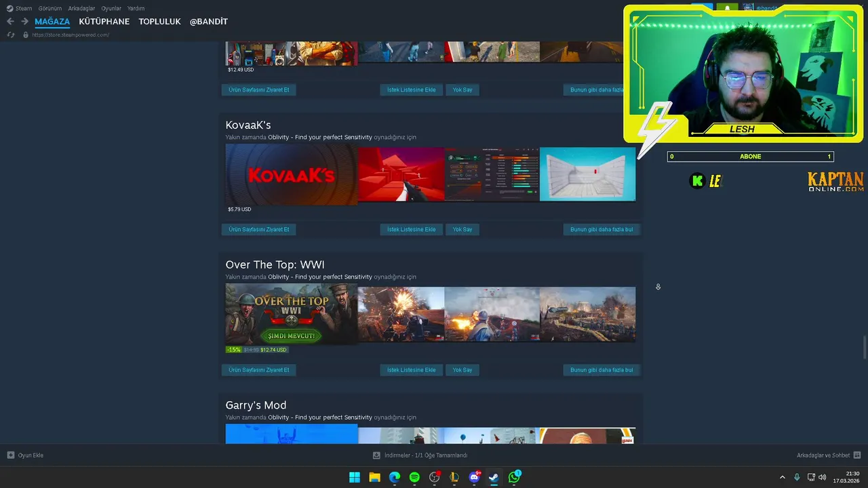Open the red-badged circular taskbar app

click(x=435, y=477)
